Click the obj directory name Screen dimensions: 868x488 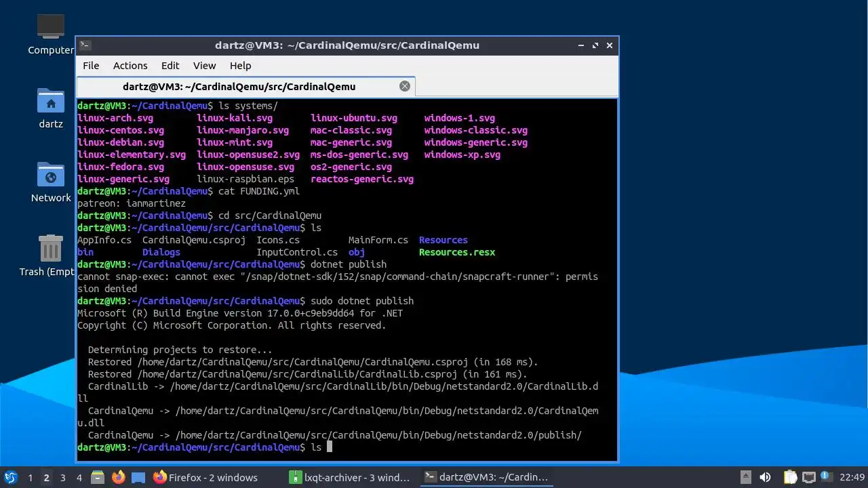(x=357, y=252)
